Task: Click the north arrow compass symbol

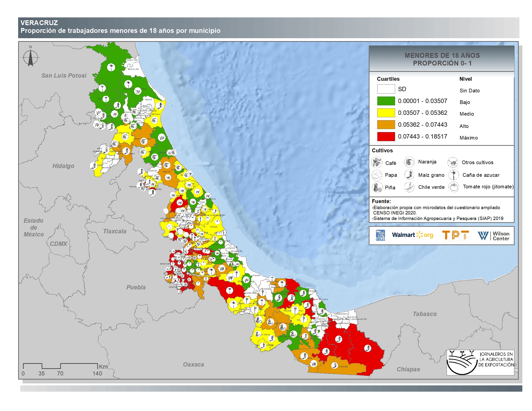Action: [x=30, y=57]
